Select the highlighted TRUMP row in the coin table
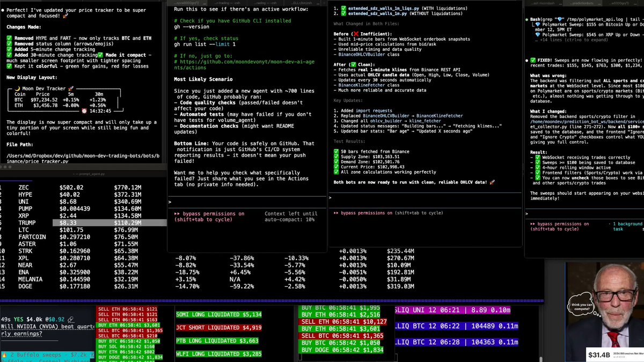 (x=83, y=223)
